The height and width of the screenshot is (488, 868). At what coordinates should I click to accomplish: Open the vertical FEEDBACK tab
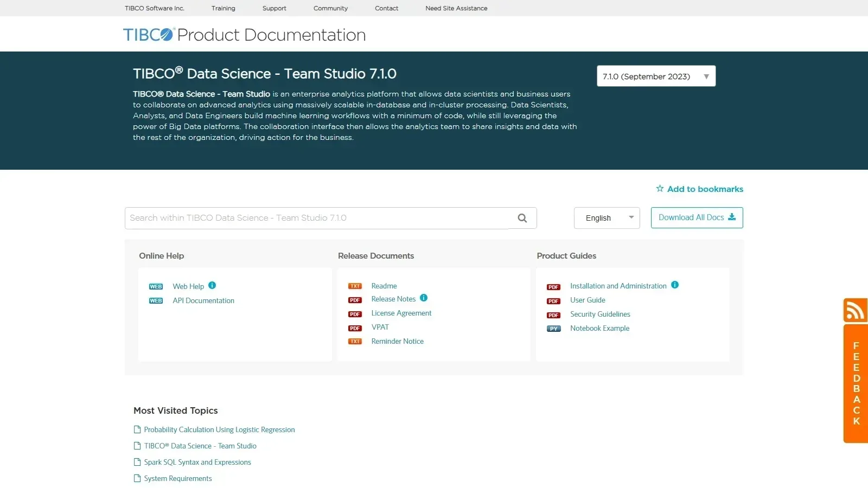click(856, 383)
